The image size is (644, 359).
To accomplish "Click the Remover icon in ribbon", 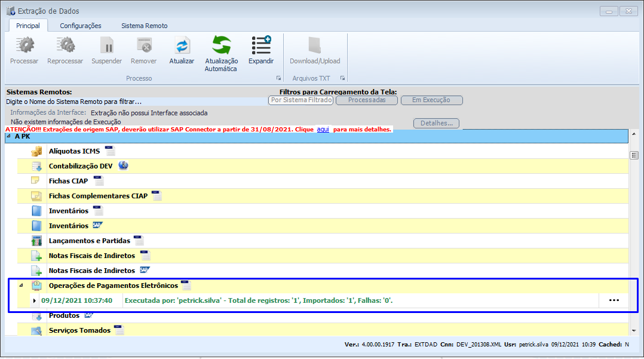I will point(143,46).
